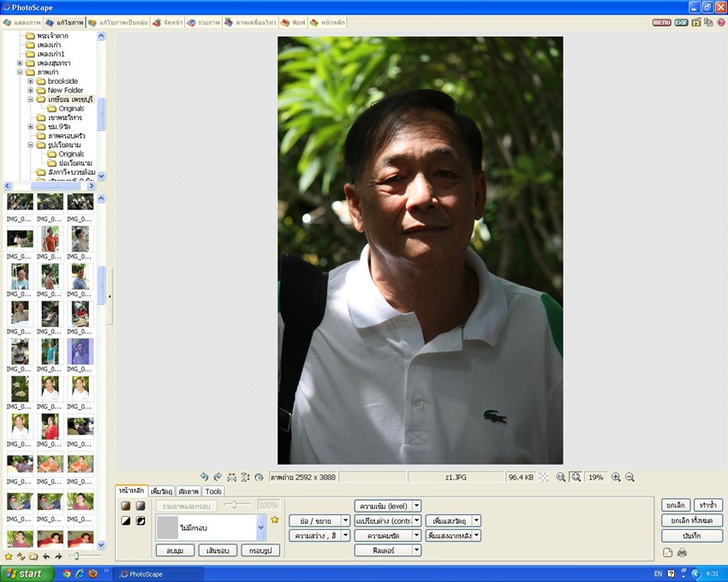Expand the New Folder tree node
Image resolution: width=728 pixels, height=582 pixels.
pos(30,90)
